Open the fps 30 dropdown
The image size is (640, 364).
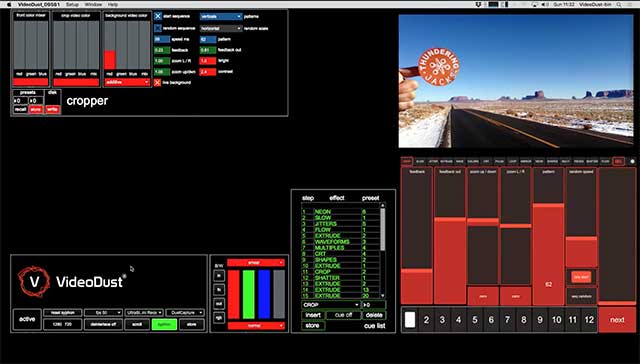coord(103,313)
